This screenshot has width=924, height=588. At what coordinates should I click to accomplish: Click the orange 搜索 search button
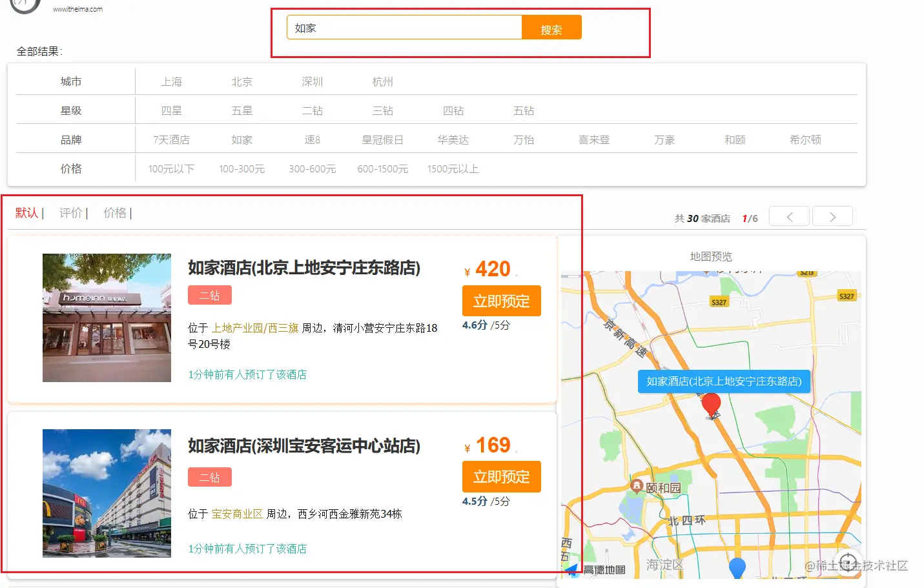click(x=551, y=28)
